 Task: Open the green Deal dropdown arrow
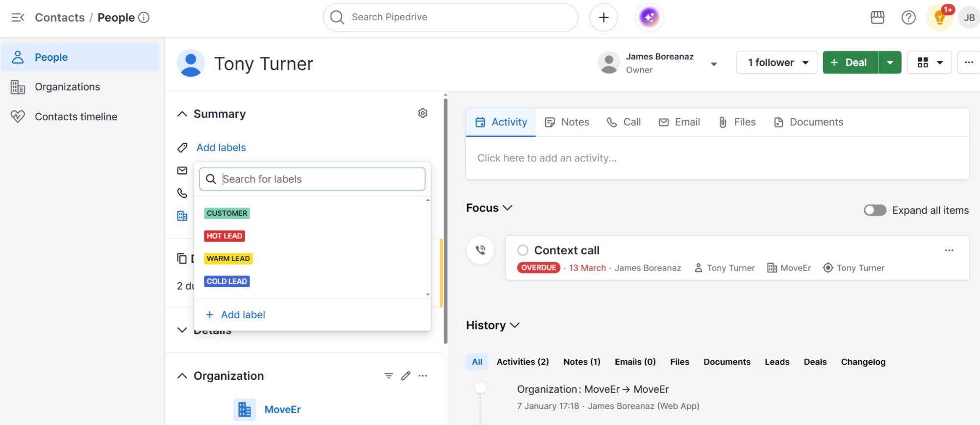[890, 63]
